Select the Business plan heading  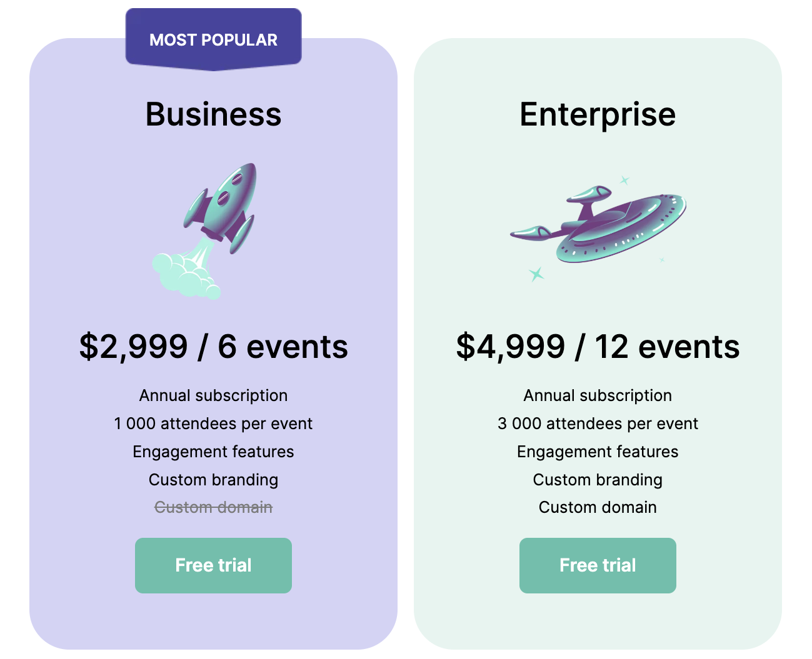(x=213, y=114)
